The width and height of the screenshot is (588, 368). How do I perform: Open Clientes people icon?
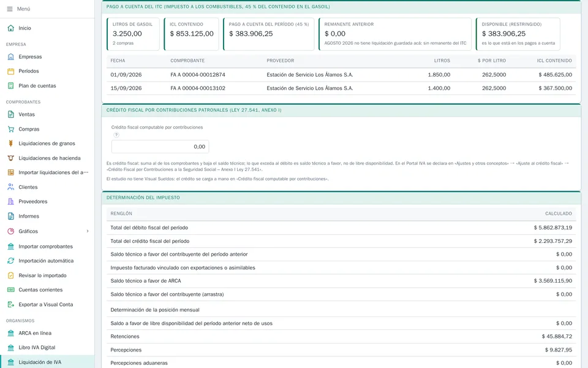click(11, 187)
